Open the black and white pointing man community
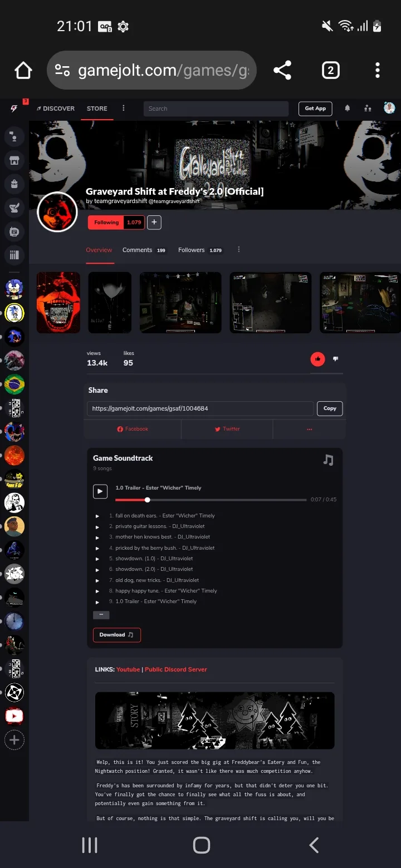 point(14,502)
